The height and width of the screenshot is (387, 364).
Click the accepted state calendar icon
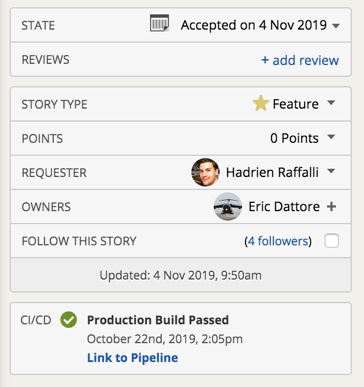pos(159,23)
